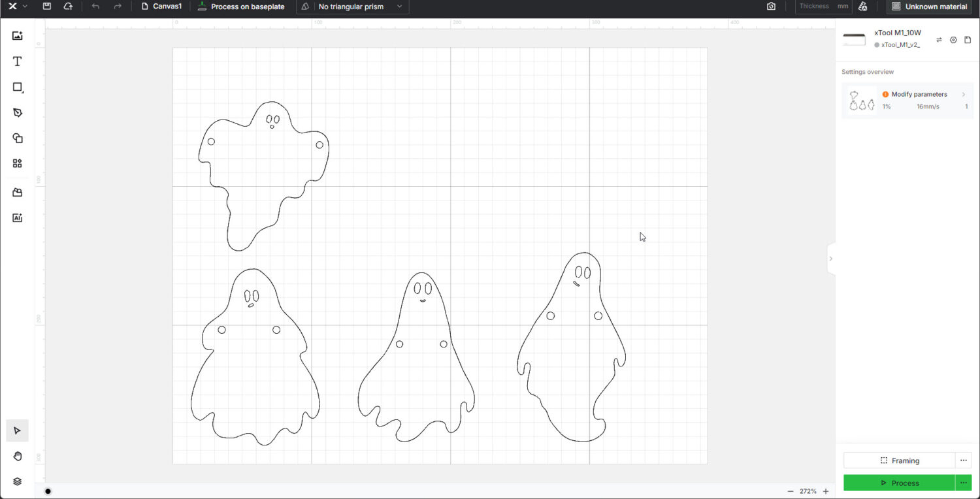Image resolution: width=980 pixels, height=499 pixels.
Task: Click the Thickness input field
Action: (x=820, y=6)
